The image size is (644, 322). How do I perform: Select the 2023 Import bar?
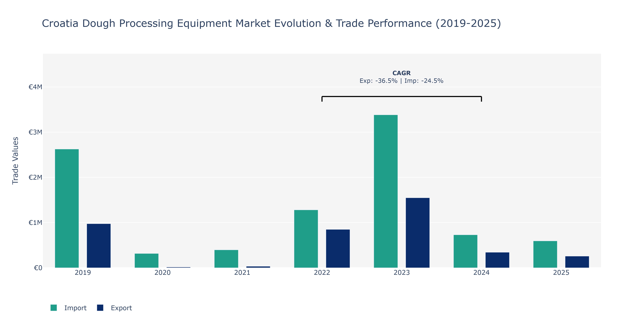[386, 191]
